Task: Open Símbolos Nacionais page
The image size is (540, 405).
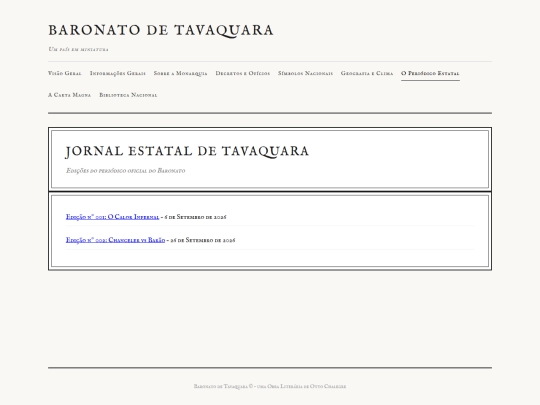Action: [x=305, y=73]
